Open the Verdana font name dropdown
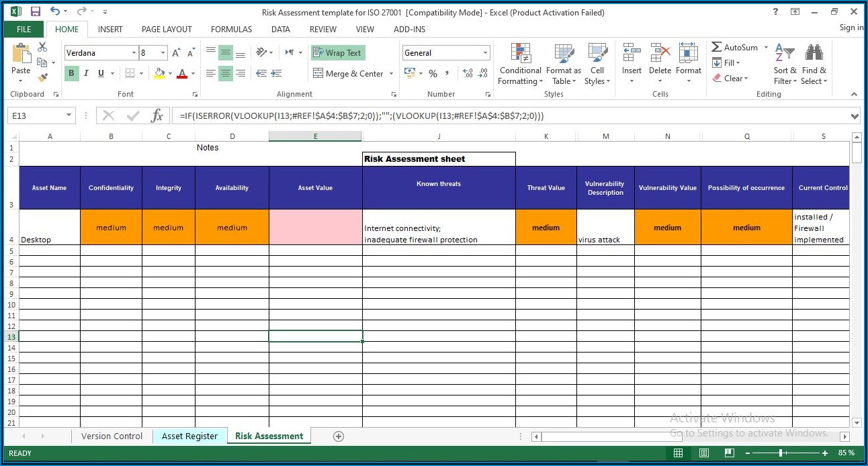 (x=133, y=53)
